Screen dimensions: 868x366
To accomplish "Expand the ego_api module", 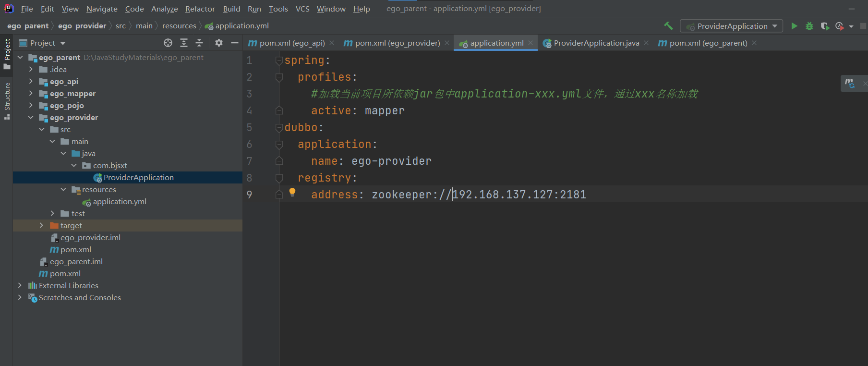I will [x=31, y=81].
